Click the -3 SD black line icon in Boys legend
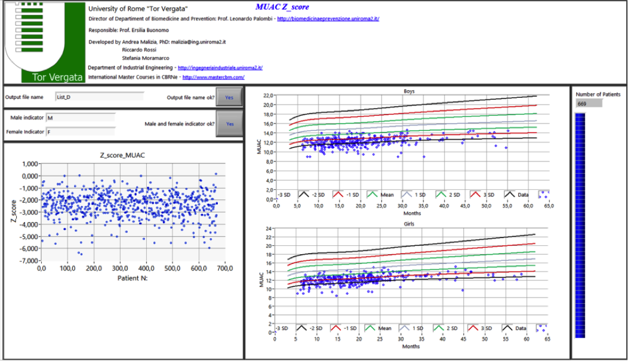This screenshot has width=628, height=364. tap(303, 195)
